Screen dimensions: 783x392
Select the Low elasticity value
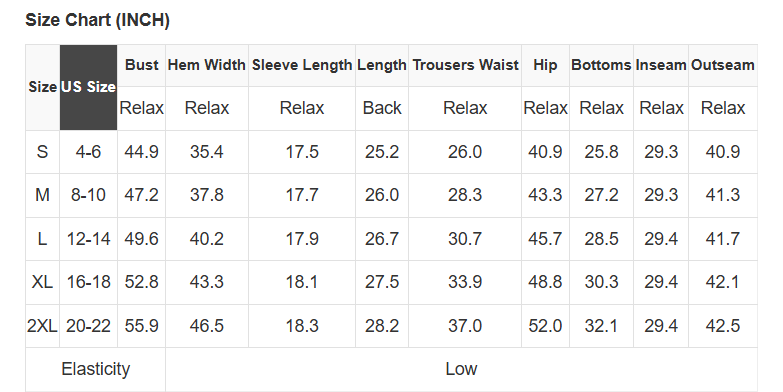(461, 370)
